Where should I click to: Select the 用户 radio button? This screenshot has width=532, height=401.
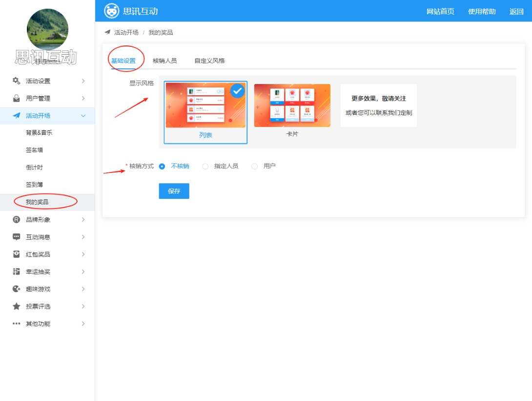click(x=255, y=167)
